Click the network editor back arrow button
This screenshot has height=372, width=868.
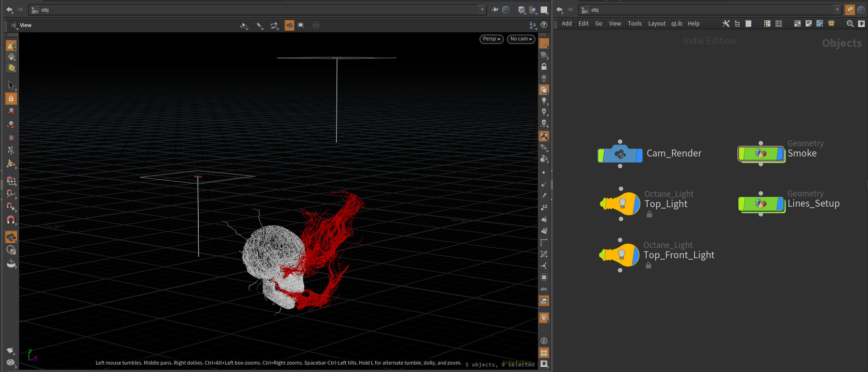click(559, 10)
